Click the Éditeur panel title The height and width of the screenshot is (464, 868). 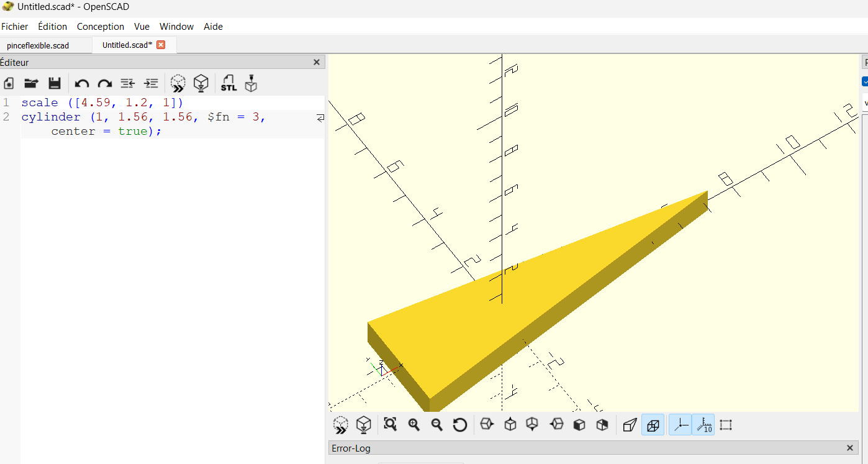click(x=14, y=62)
